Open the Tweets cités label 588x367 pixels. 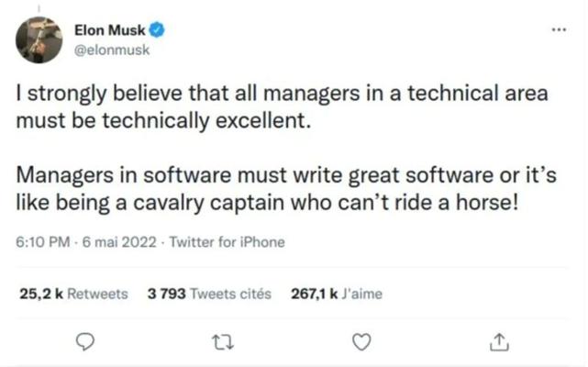[x=230, y=294]
